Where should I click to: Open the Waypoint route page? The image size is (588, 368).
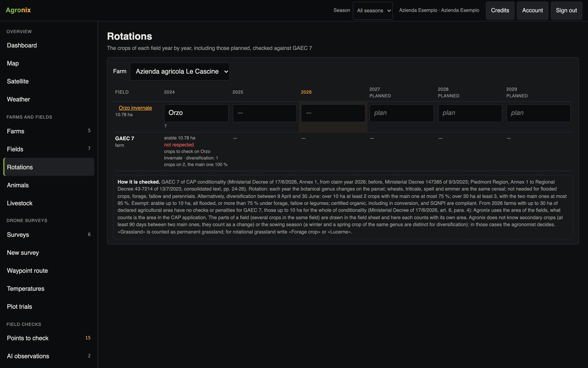(49, 271)
